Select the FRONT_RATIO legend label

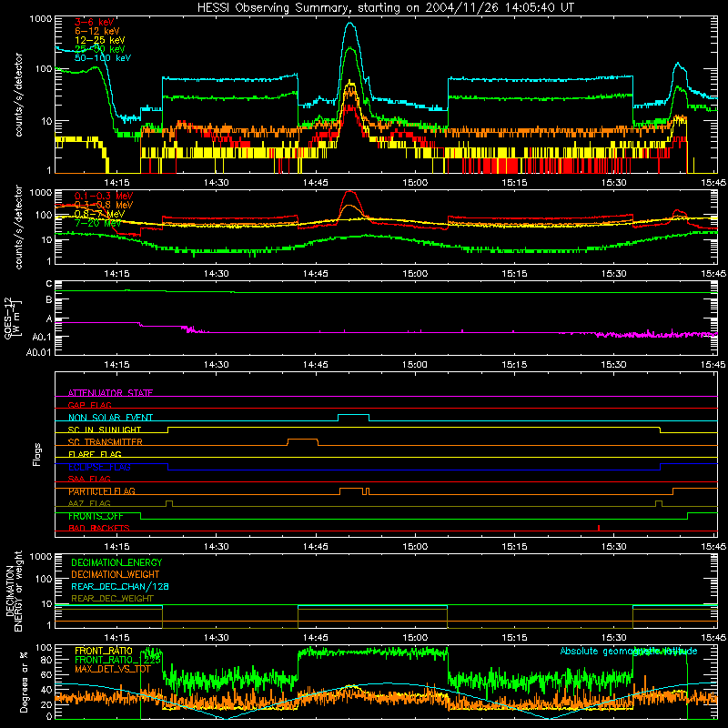[x=104, y=651]
